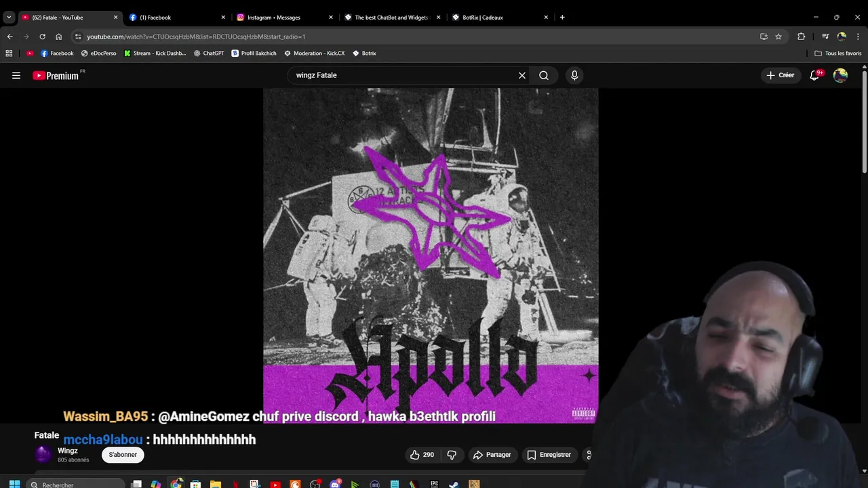
Task: Open a new browser tab
Action: (x=562, y=17)
